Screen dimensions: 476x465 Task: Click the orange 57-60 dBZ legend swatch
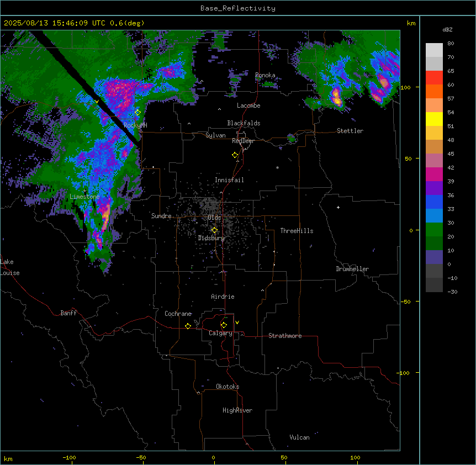point(434,91)
